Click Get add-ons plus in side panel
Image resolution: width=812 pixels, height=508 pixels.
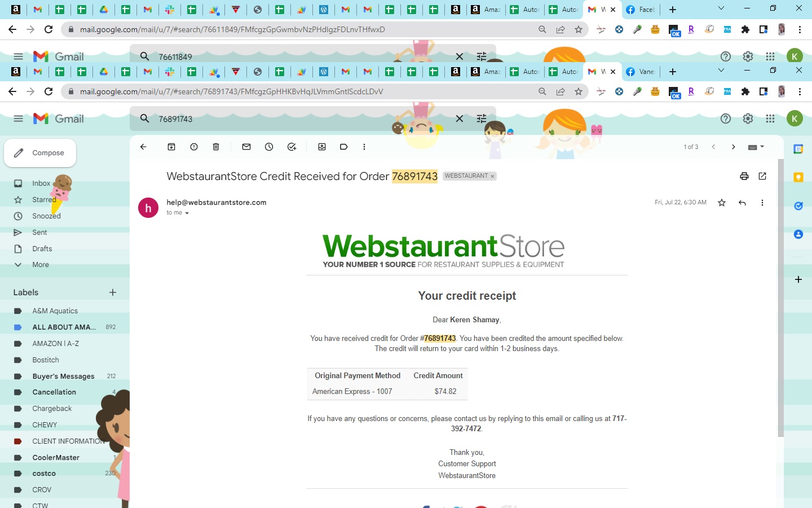pos(798,279)
